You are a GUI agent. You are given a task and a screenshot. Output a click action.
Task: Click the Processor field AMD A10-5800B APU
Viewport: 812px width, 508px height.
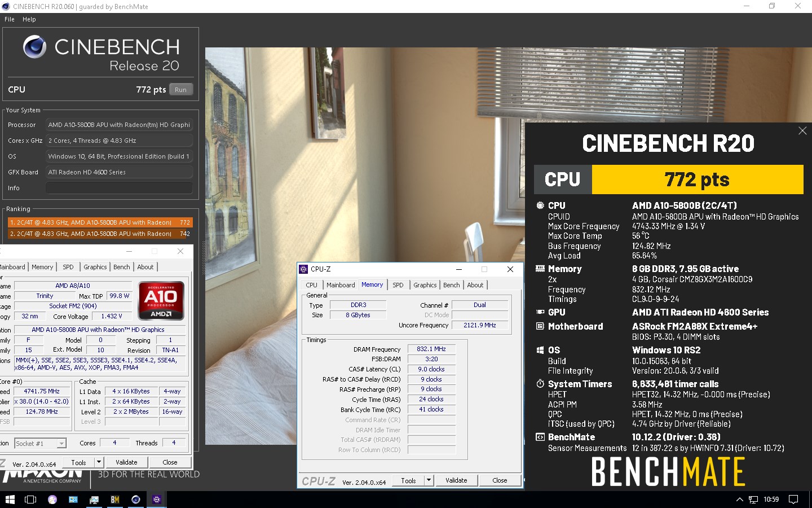[119, 125]
